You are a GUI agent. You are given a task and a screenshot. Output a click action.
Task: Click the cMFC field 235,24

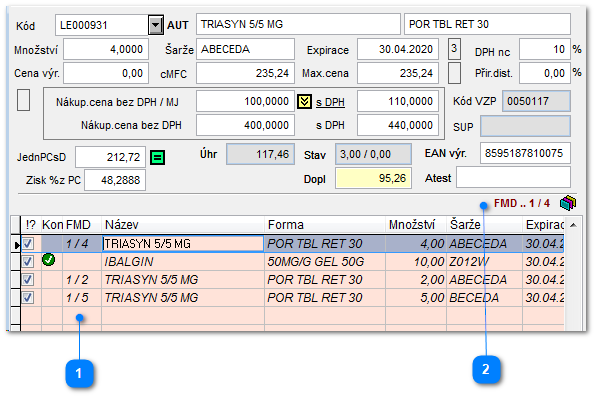pyautogui.click(x=245, y=73)
